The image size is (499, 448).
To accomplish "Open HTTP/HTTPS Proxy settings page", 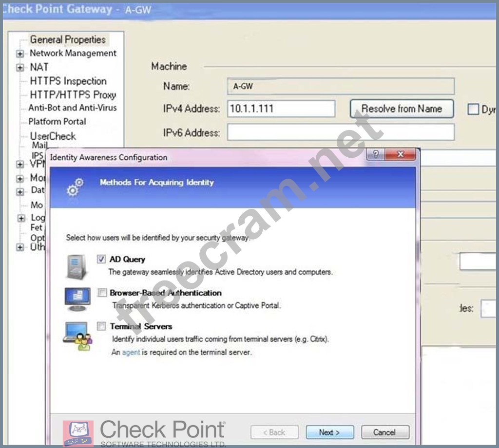I will click(73, 95).
